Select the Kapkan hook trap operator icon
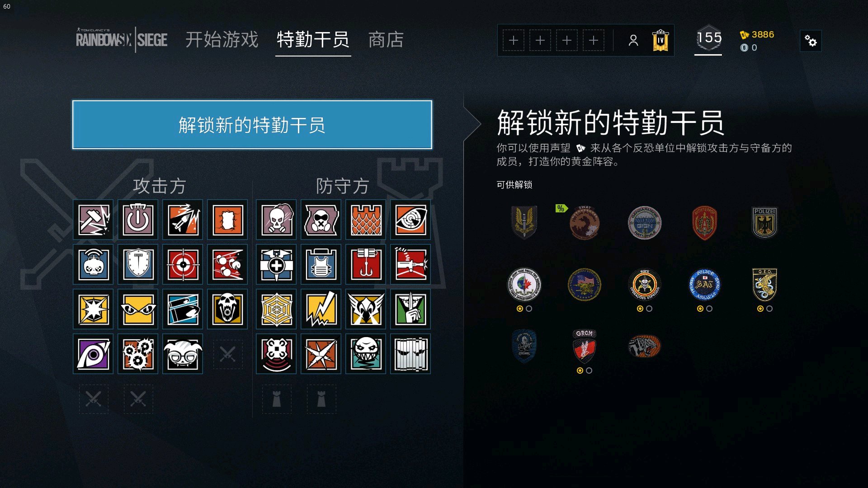The height and width of the screenshot is (488, 868). coord(366,265)
